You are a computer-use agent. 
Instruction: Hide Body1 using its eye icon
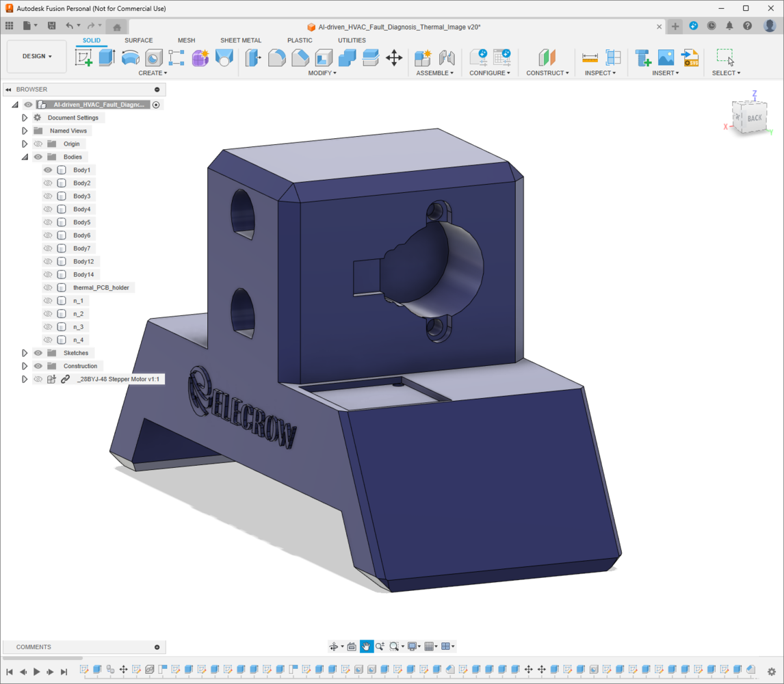(x=48, y=170)
